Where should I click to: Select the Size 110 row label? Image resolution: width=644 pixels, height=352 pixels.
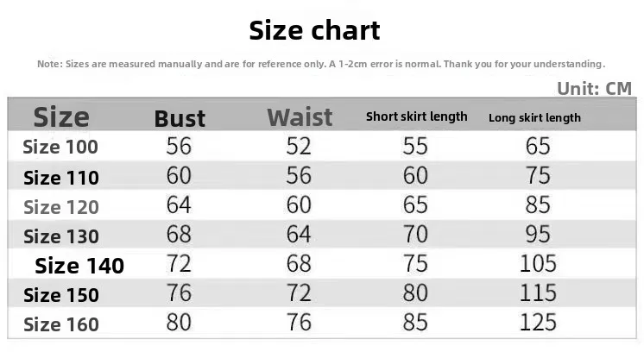[61, 178]
